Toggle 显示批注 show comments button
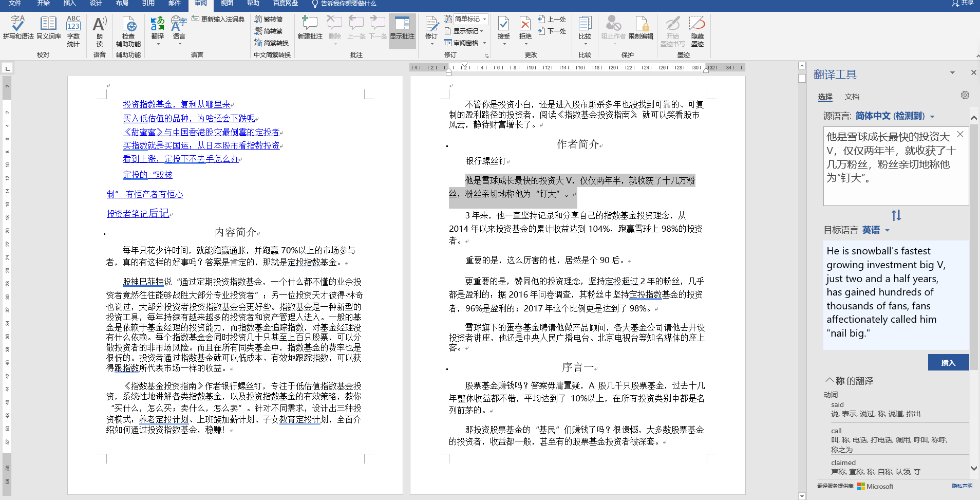The height and width of the screenshot is (500, 980). [x=402, y=28]
